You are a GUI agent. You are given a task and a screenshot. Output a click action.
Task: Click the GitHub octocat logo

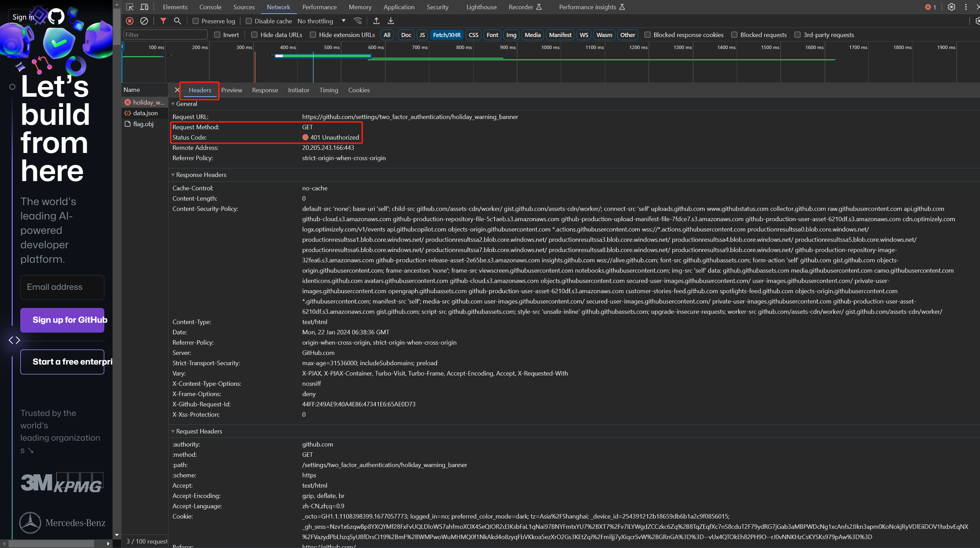pos(56,16)
